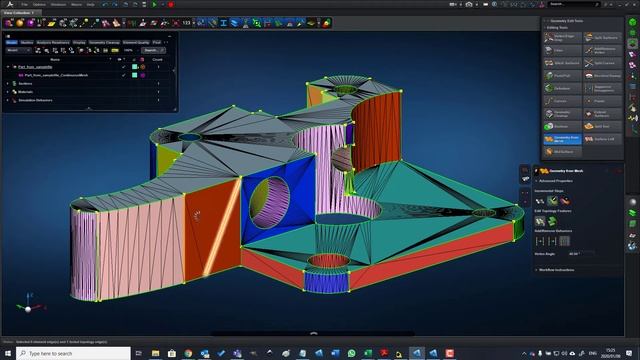Click the green cube icon atop right sidebar
Image resolution: width=640 pixels, height=360 pixels.
pyautogui.click(x=632, y=22)
